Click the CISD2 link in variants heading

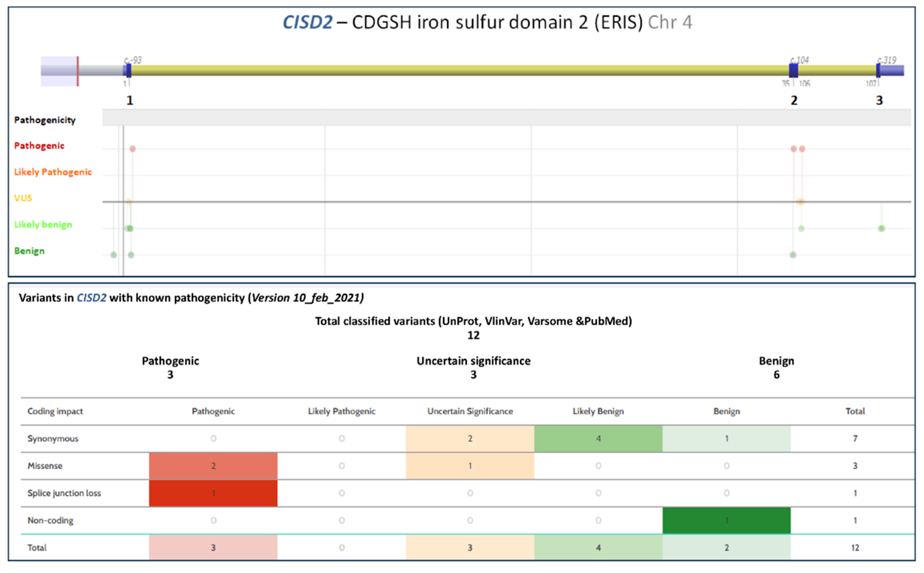point(91,298)
